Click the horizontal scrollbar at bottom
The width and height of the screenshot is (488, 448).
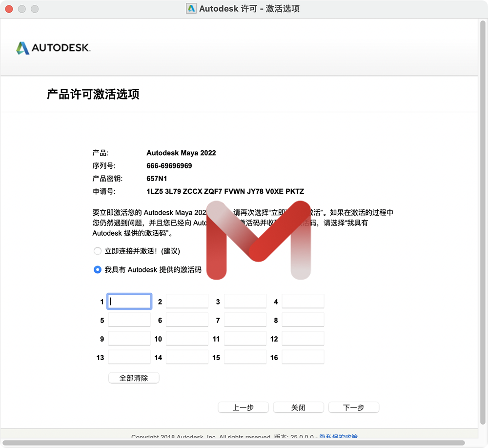(233, 443)
